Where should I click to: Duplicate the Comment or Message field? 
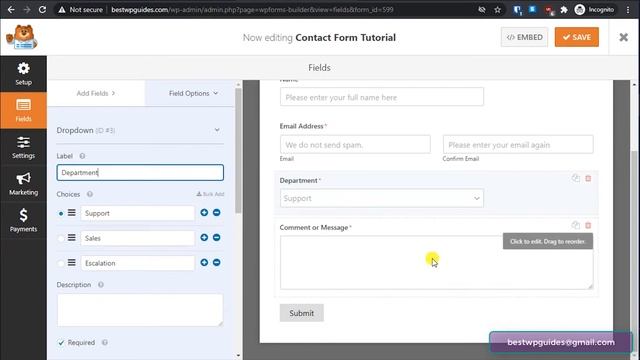[x=576, y=225]
